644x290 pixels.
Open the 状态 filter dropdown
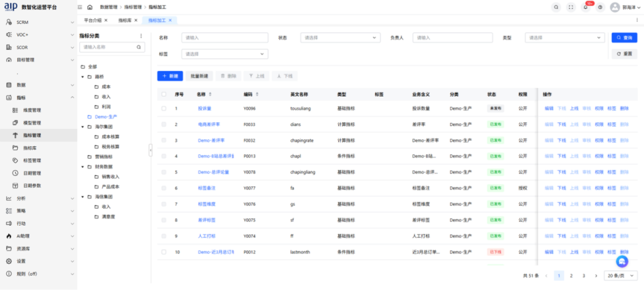click(x=340, y=38)
